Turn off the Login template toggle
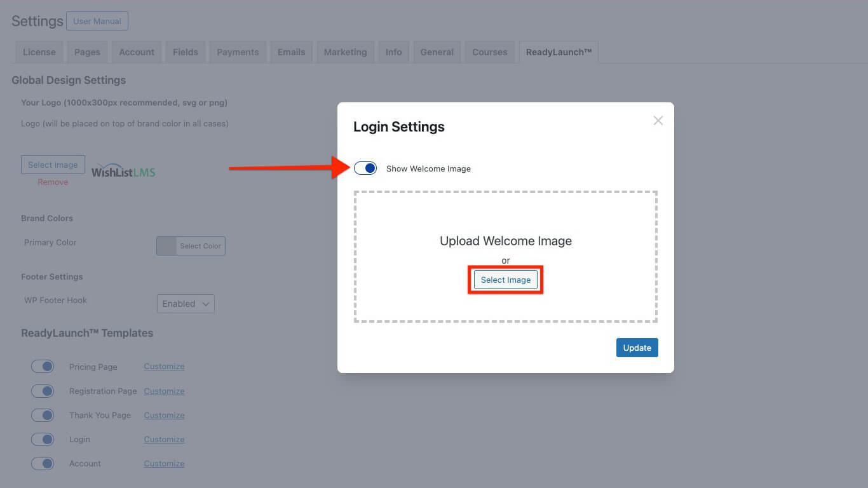 coord(43,439)
